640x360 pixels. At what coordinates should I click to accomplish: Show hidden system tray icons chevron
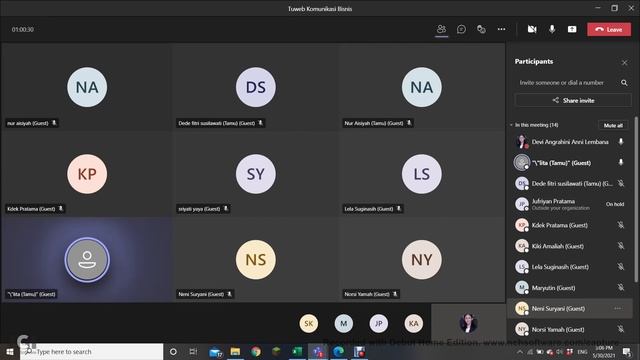(520, 352)
